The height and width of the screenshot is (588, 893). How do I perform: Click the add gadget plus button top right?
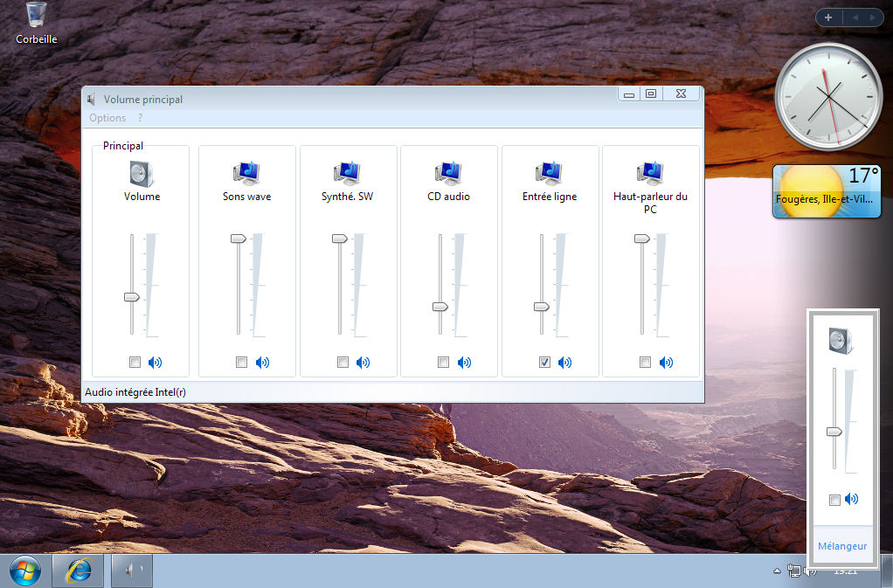tap(827, 17)
